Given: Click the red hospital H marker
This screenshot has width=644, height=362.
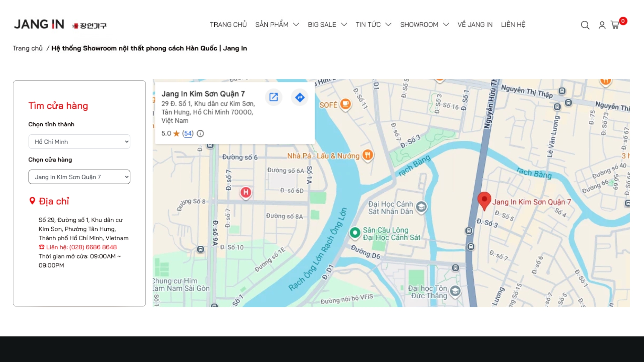Looking at the screenshot, I should pyautogui.click(x=246, y=193).
